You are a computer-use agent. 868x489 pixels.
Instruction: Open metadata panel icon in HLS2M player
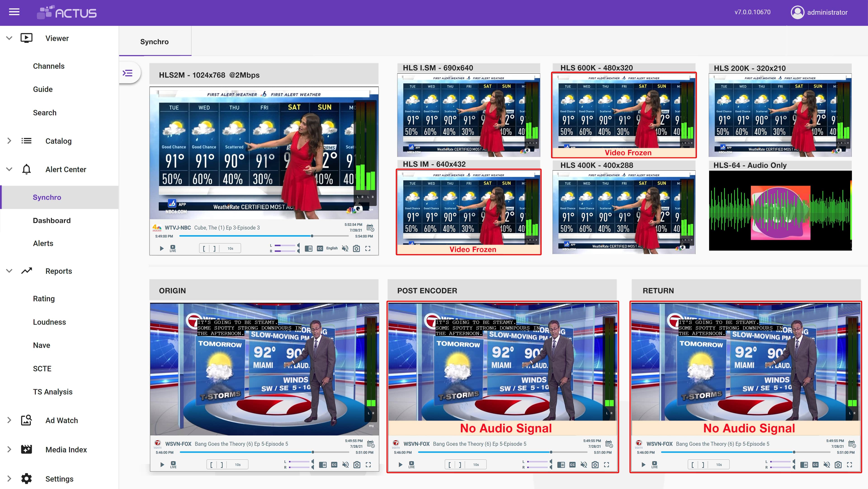click(x=308, y=248)
